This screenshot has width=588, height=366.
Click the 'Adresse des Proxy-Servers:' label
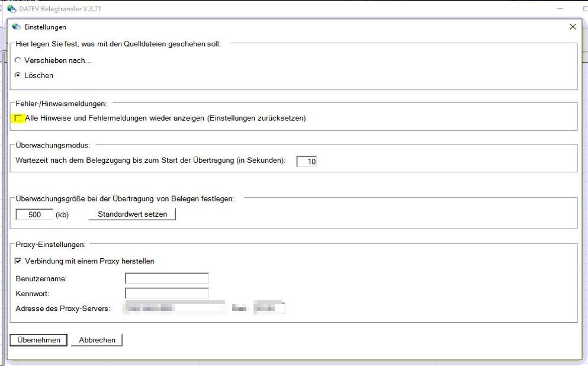click(63, 309)
